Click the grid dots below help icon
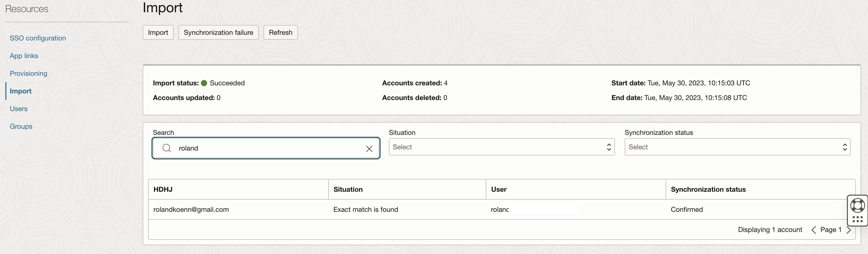The width and height of the screenshot is (868, 254). coord(857,220)
